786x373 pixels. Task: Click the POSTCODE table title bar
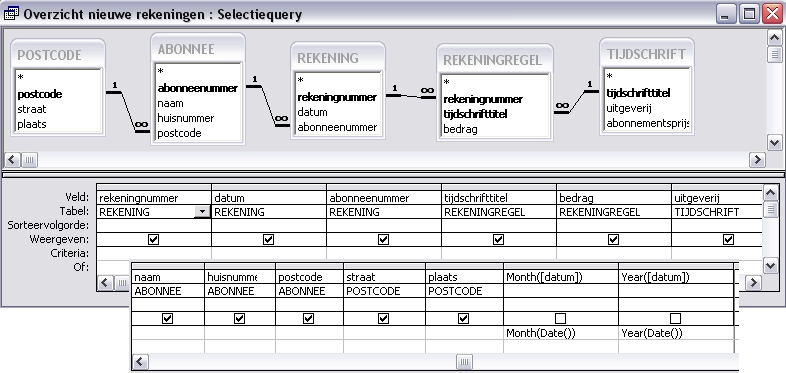[58, 55]
